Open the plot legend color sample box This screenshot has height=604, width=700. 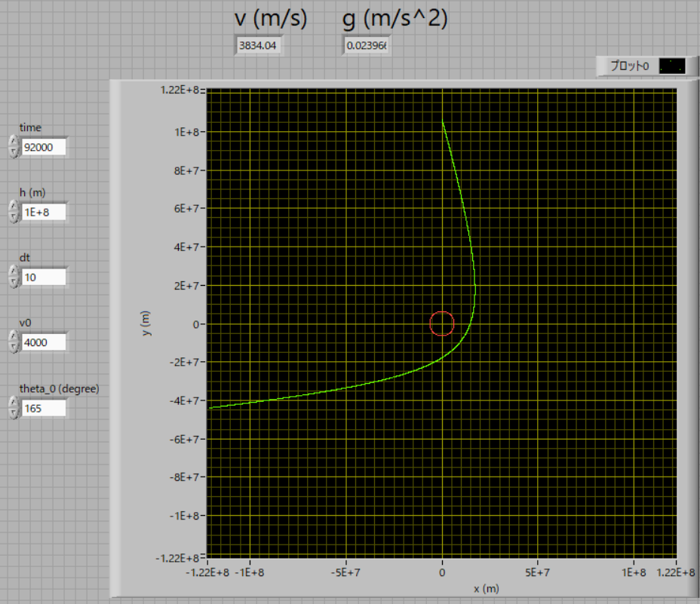(x=672, y=66)
